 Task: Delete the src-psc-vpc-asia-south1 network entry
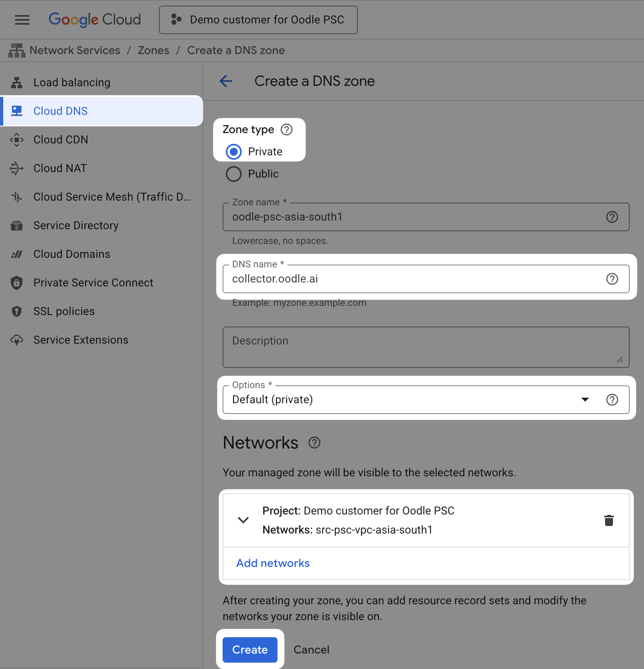(x=609, y=520)
